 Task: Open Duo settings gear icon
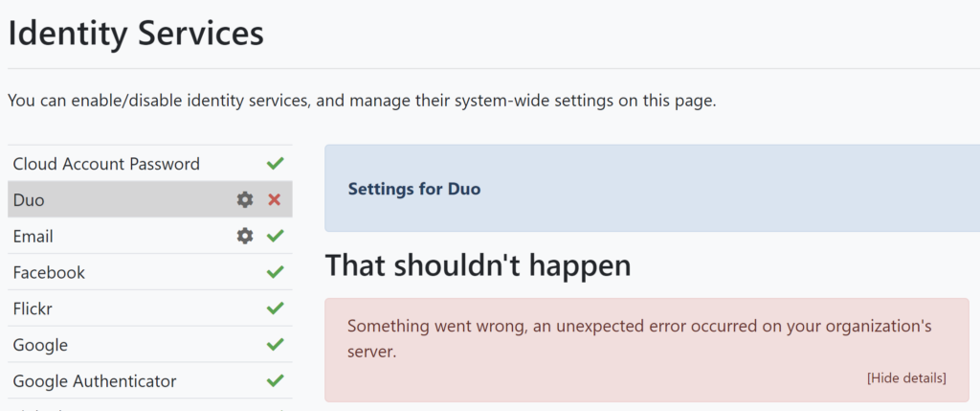(x=245, y=199)
